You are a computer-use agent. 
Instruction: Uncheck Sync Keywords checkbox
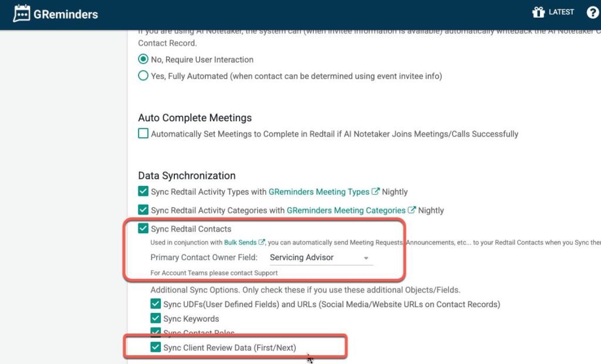click(156, 318)
